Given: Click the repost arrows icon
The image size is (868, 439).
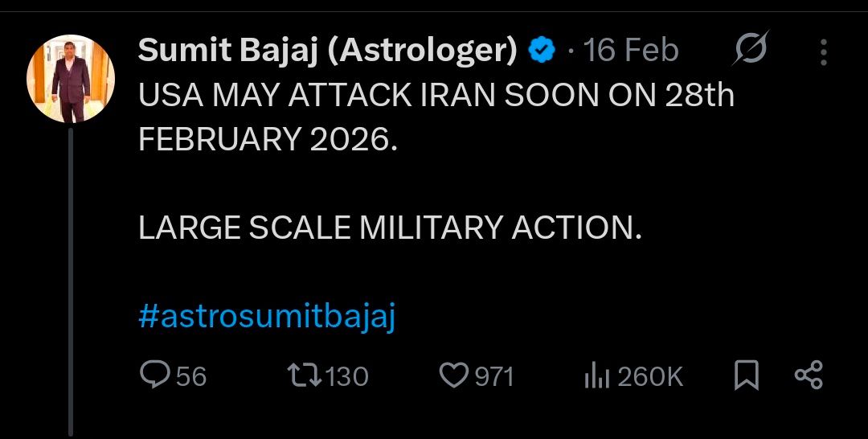Looking at the screenshot, I should point(305,375).
